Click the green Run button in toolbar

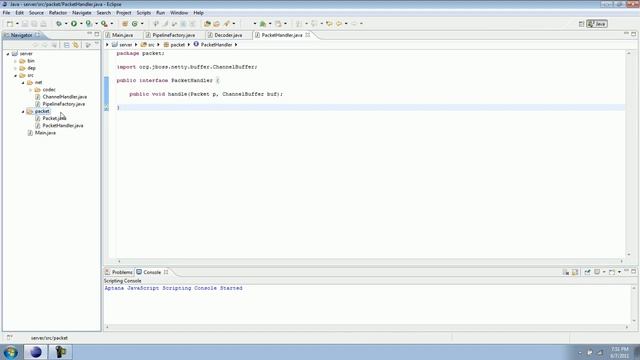74,24
